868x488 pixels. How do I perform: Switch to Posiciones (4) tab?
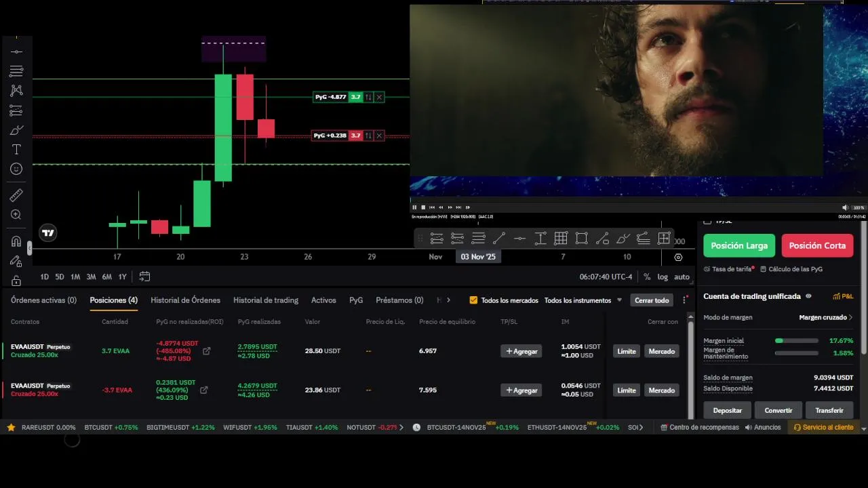(114, 300)
